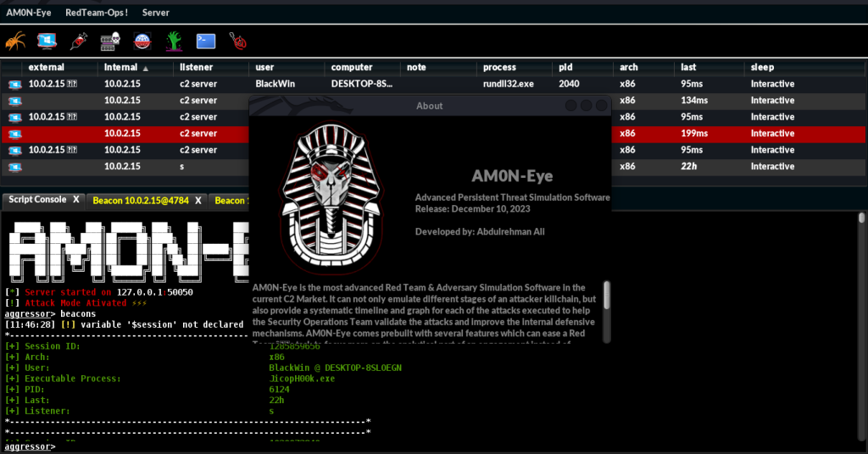Click BlackWin @ DESKTOP-8SLOEGN console text
The height and width of the screenshot is (454, 868).
pyautogui.click(x=335, y=368)
